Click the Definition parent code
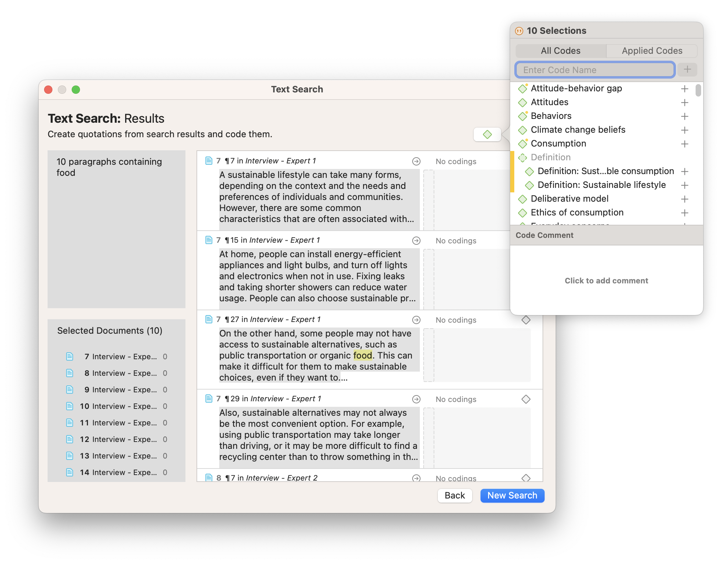 550,158
